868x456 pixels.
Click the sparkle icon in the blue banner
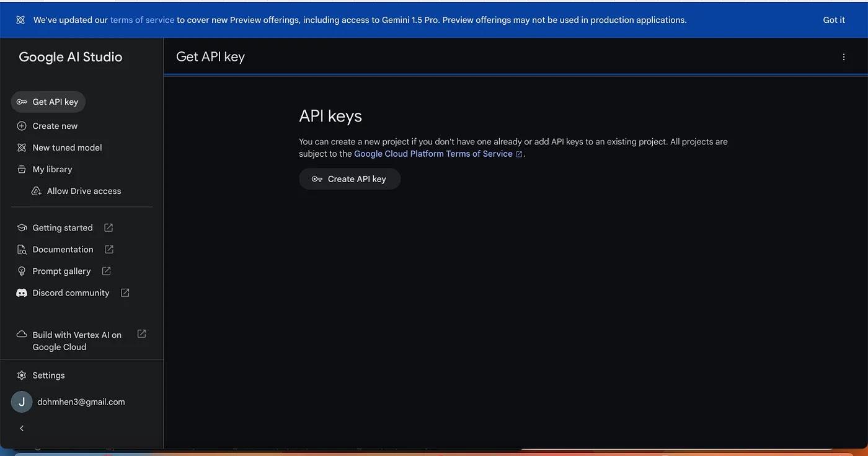tap(20, 20)
